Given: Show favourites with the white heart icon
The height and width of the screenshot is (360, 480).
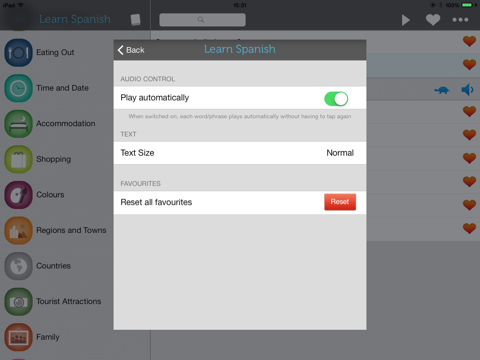Looking at the screenshot, I should pos(433,20).
